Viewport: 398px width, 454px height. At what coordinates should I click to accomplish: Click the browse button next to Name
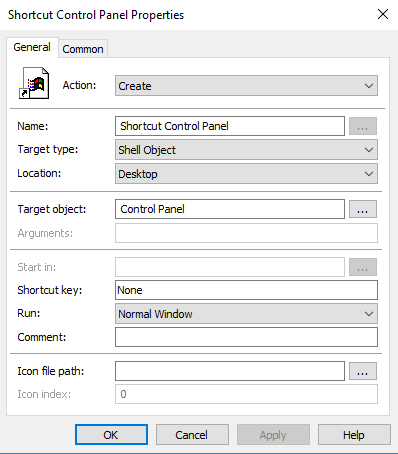363,126
